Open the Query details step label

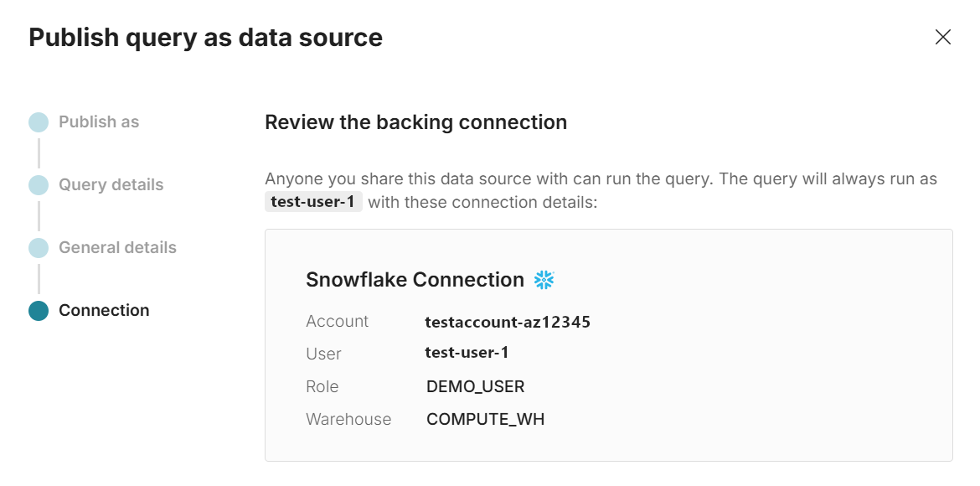coord(111,185)
